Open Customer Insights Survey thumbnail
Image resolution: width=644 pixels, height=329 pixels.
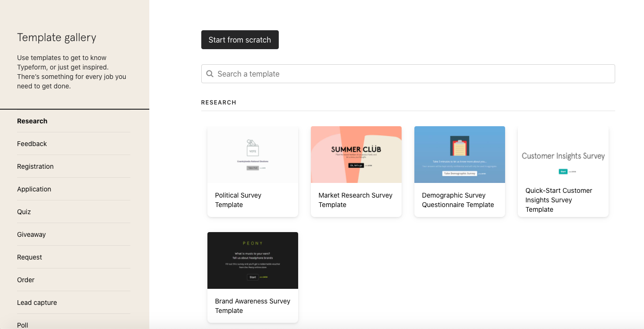(x=563, y=155)
